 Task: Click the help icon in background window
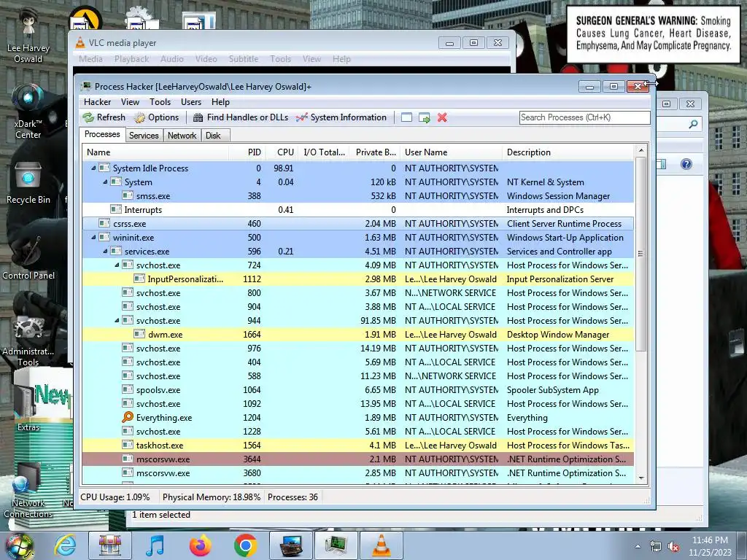[x=686, y=164]
